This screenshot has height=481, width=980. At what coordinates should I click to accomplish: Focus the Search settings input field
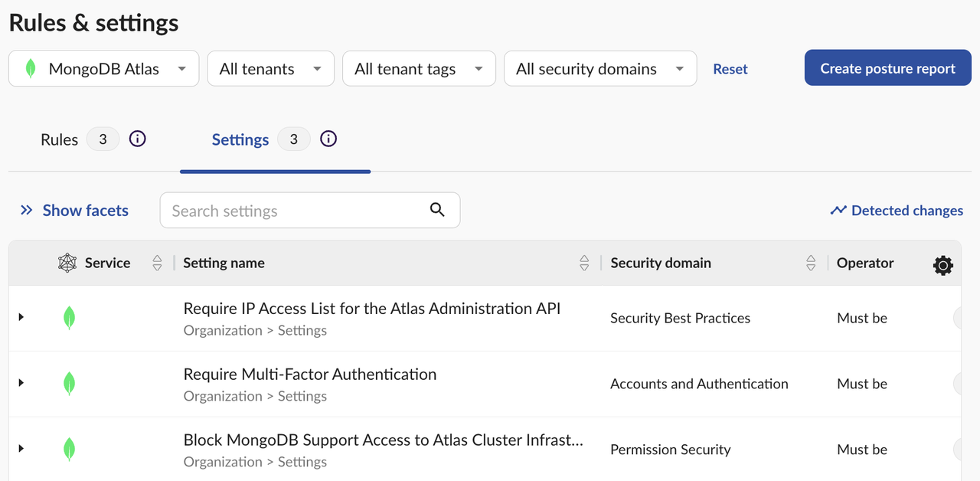pos(295,211)
